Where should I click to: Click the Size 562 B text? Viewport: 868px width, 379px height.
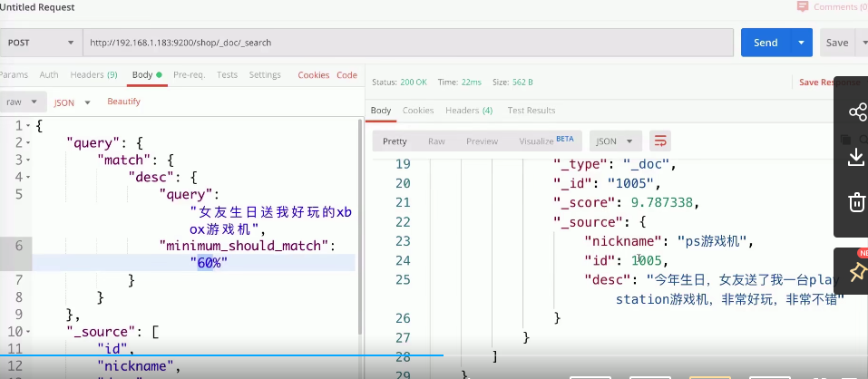pos(512,82)
